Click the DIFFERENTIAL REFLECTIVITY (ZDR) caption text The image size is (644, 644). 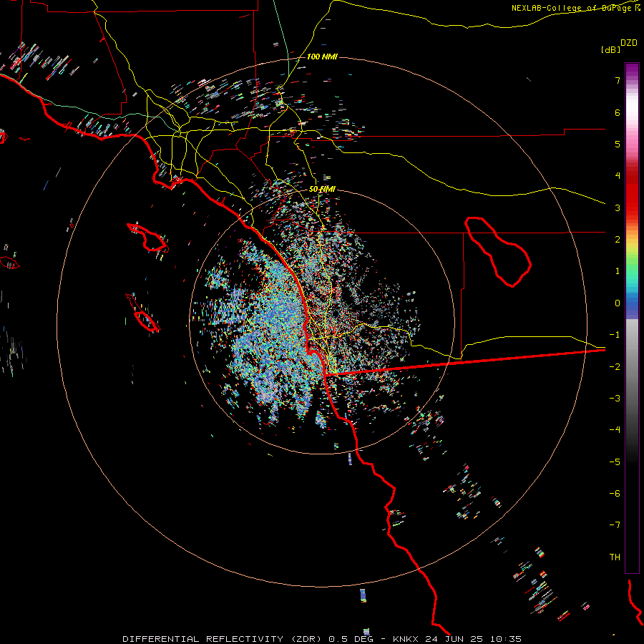(x=223, y=639)
